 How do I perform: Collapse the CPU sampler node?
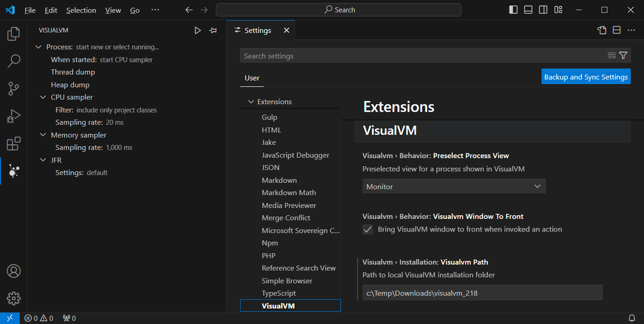click(43, 97)
